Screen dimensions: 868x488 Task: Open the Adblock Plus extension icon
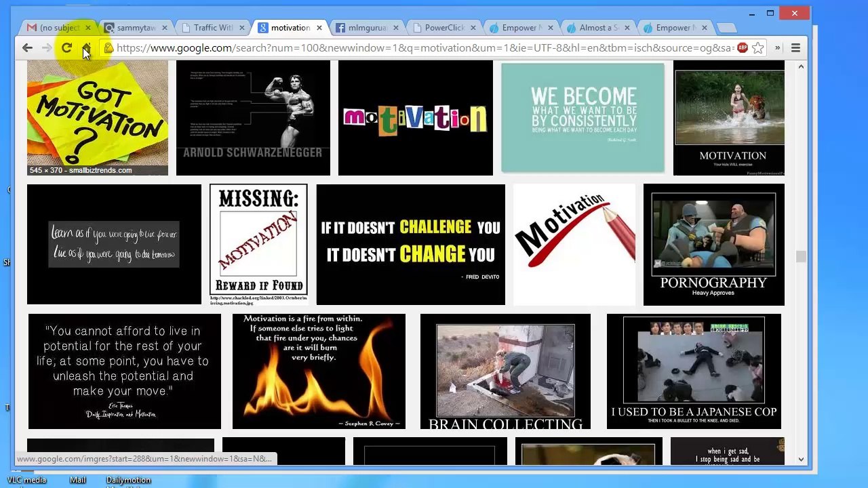(x=743, y=47)
